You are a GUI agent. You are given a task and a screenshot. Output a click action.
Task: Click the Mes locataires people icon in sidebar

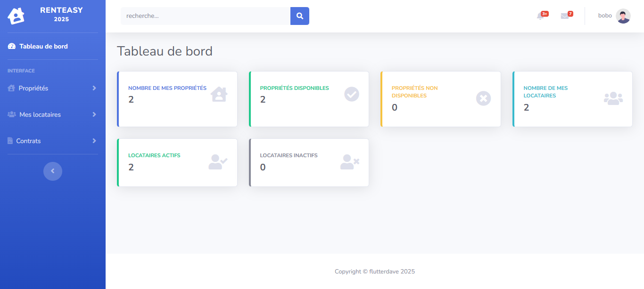click(x=12, y=114)
